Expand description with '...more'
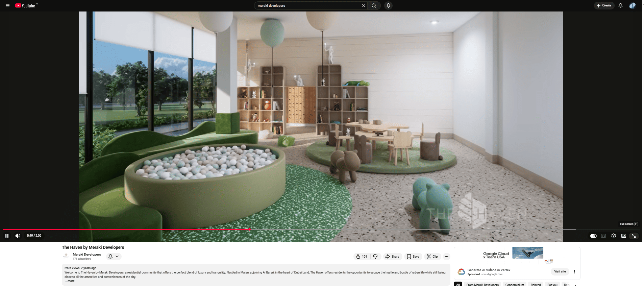The image size is (644, 286). 70,281
